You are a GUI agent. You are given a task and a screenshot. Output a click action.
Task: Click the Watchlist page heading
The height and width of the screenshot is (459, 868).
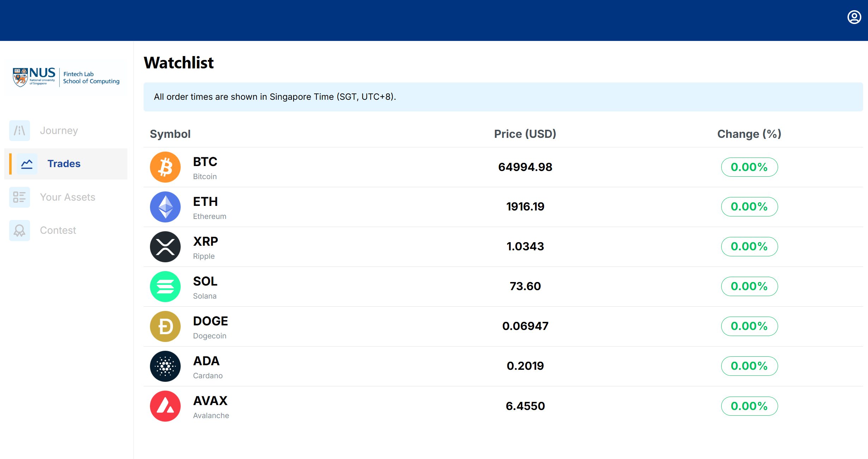tap(179, 63)
